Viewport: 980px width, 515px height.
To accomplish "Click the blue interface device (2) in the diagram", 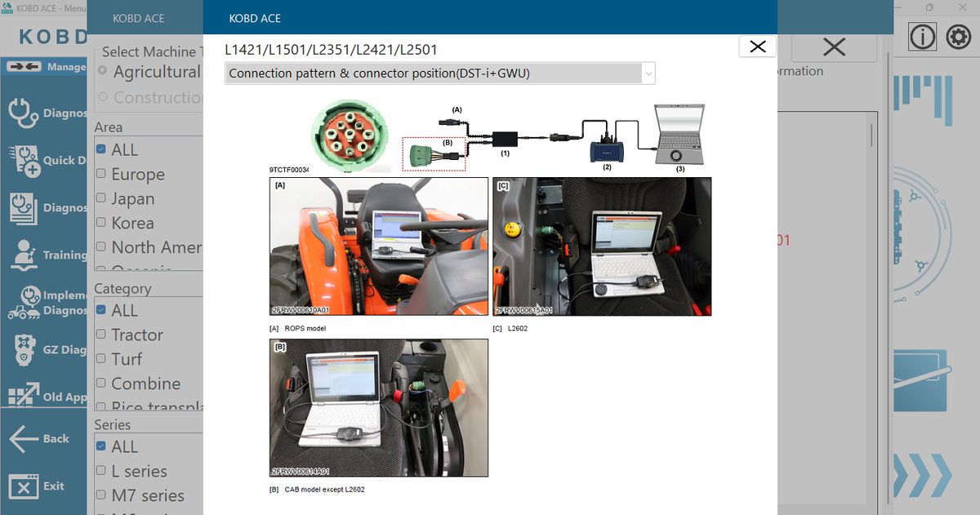I will [607, 150].
